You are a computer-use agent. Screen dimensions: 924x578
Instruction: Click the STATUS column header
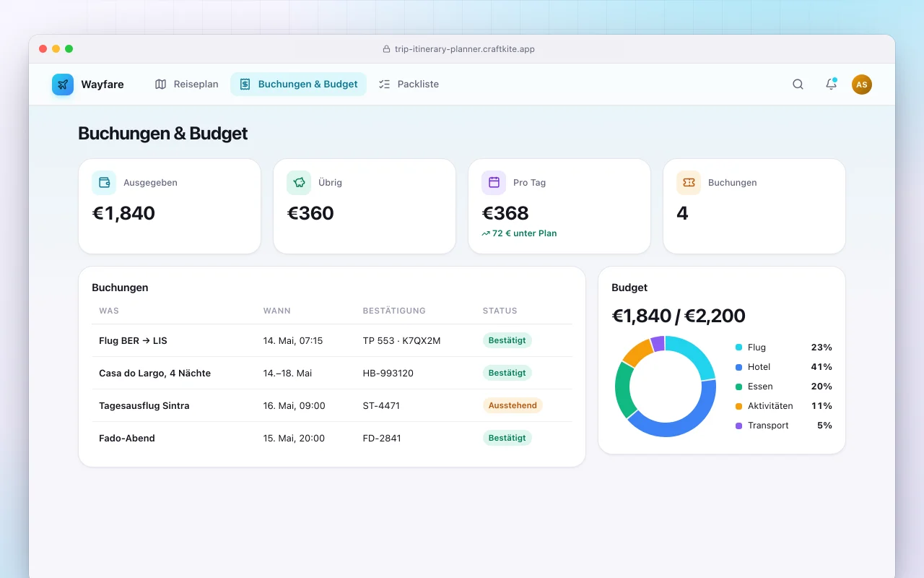click(x=500, y=311)
